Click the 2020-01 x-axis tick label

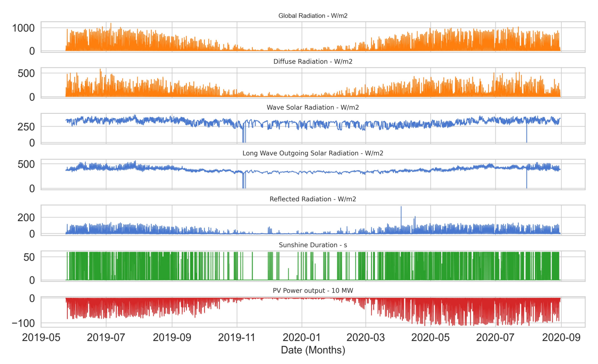coord(302,338)
